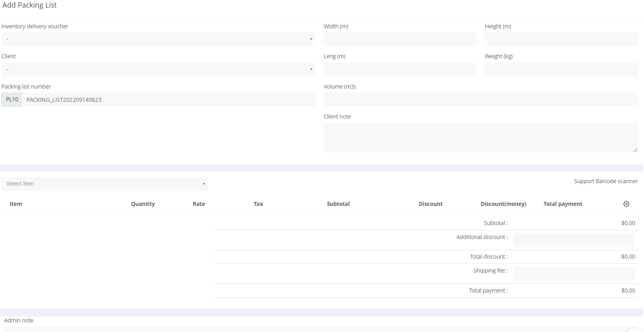Click the Total discount -$0.00 value
The image size is (644, 332).
pyautogui.click(x=627, y=257)
